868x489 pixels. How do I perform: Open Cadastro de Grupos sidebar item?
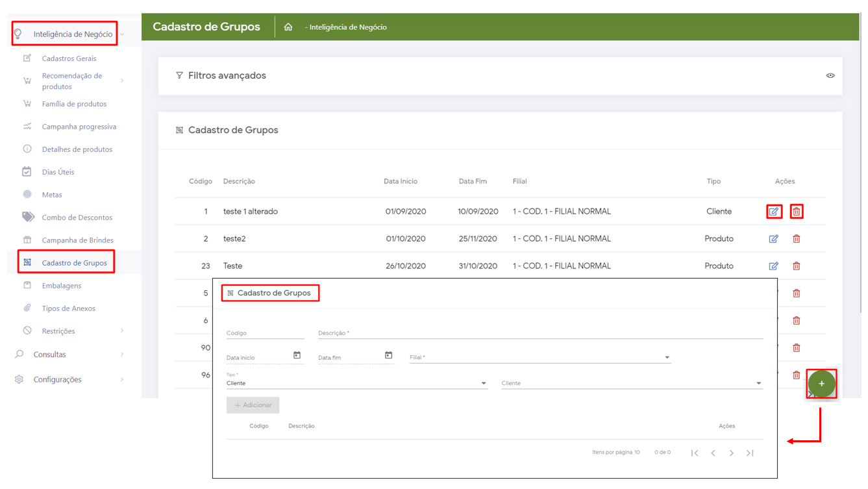(x=74, y=263)
